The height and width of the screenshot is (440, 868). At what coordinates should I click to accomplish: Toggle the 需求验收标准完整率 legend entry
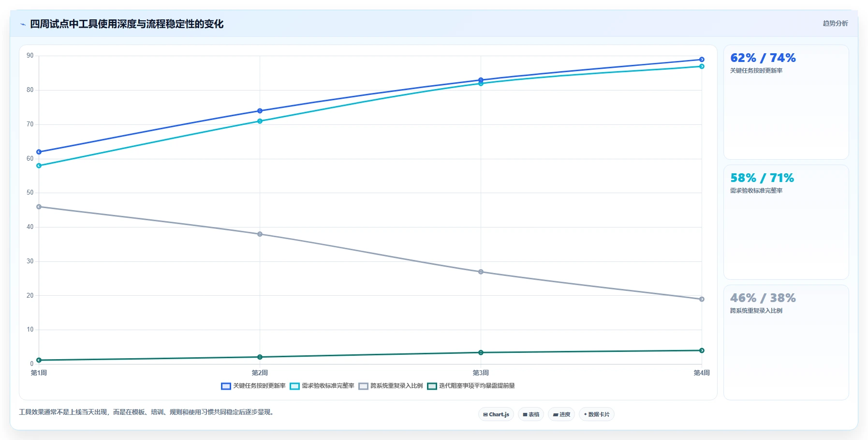pyautogui.click(x=322, y=386)
